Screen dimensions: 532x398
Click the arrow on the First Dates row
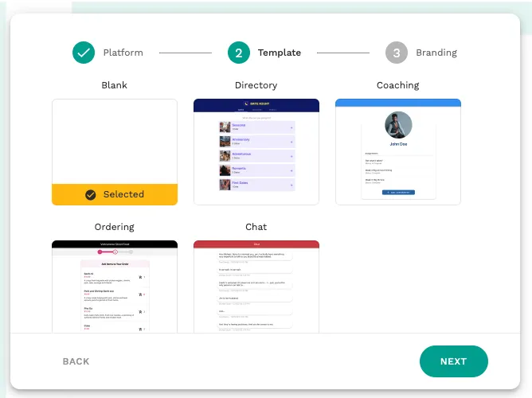pos(291,185)
